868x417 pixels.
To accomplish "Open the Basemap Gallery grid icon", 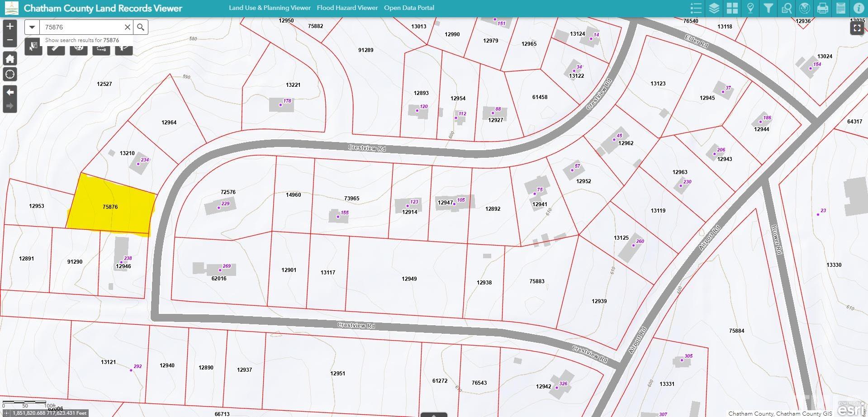I will [732, 8].
